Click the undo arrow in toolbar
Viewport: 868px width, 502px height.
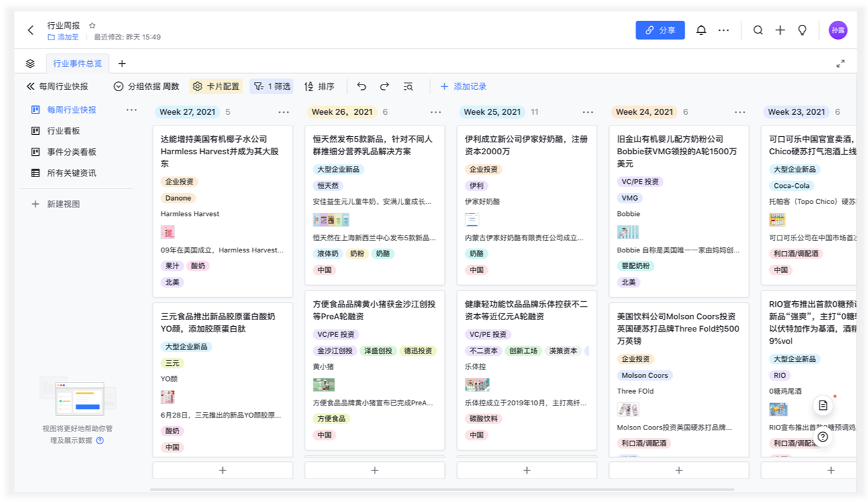point(361,87)
